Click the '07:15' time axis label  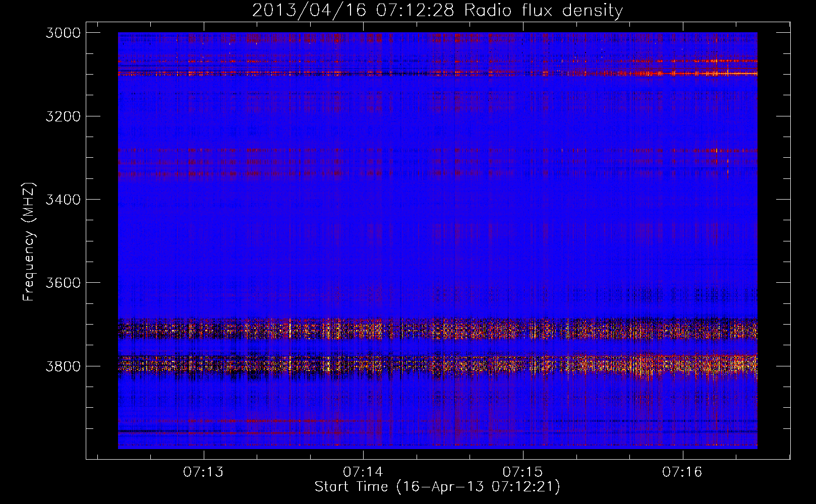tap(522, 472)
